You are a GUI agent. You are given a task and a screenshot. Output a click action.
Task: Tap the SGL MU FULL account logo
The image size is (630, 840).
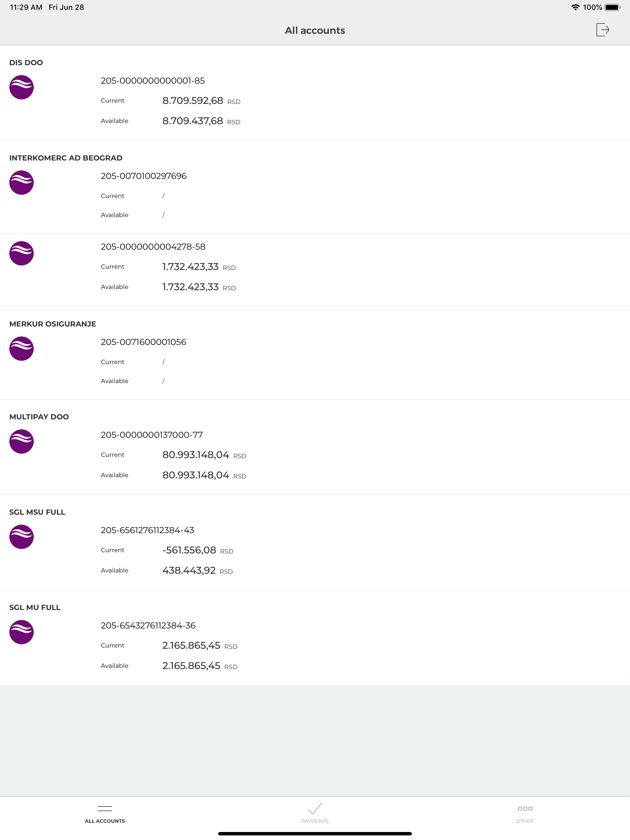(x=22, y=632)
